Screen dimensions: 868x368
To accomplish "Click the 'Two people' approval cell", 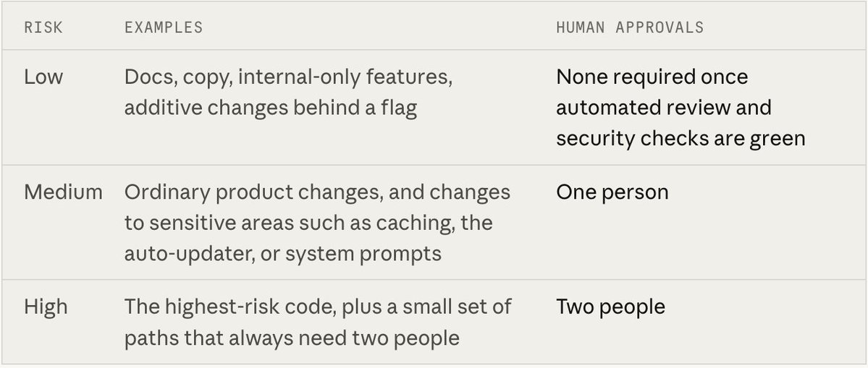I will tap(610, 307).
